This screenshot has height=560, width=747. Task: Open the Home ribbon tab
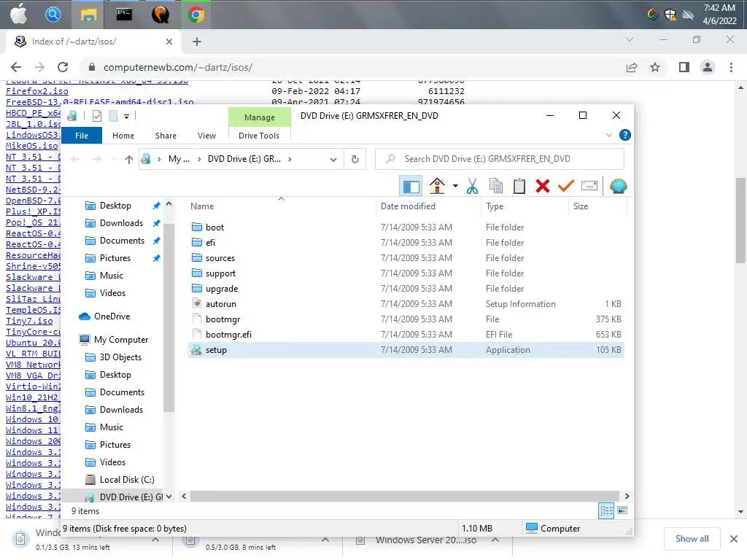123,136
